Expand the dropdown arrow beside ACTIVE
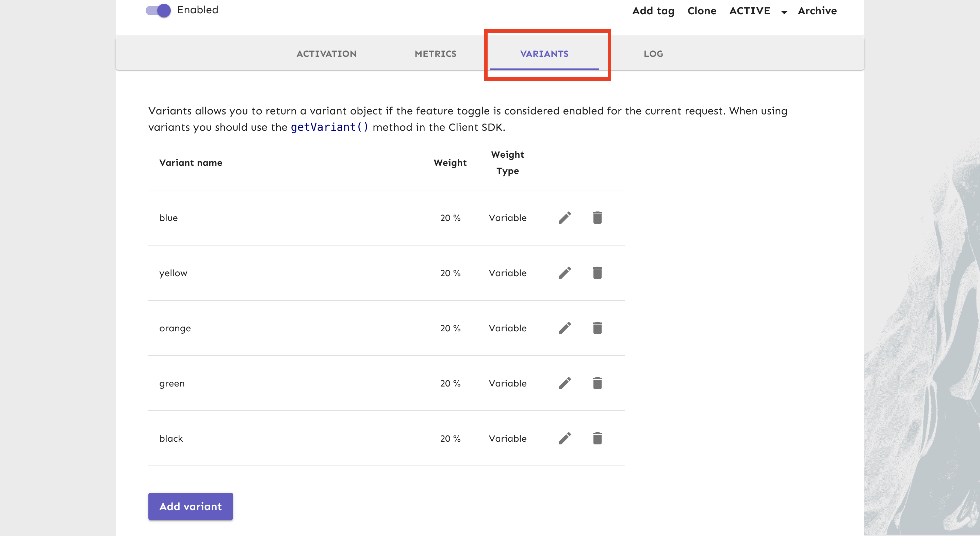Image resolution: width=980 pixels, height=536 pixels. point(784,12)
